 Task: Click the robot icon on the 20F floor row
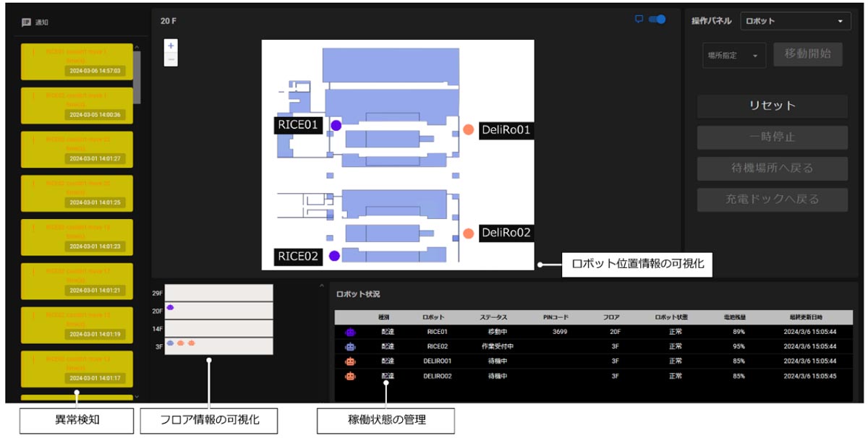(x=171, y=307)
